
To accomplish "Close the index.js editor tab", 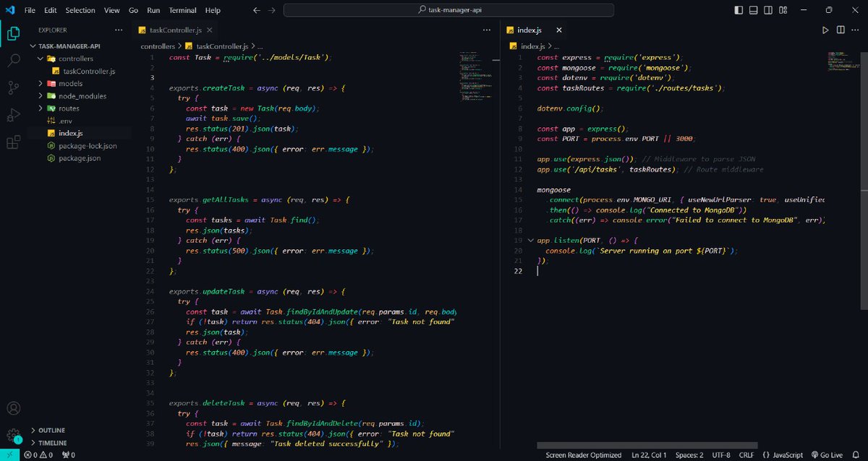I will [x=558, y=30].
